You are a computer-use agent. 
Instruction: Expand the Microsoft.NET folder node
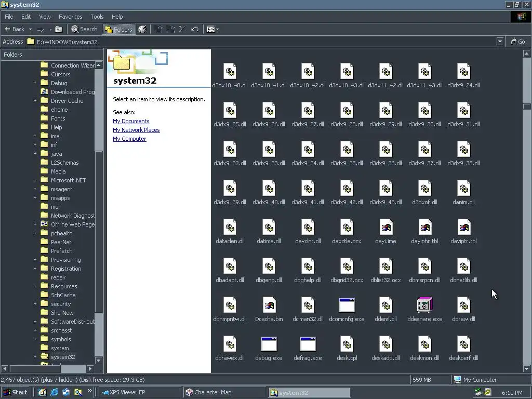35,180
